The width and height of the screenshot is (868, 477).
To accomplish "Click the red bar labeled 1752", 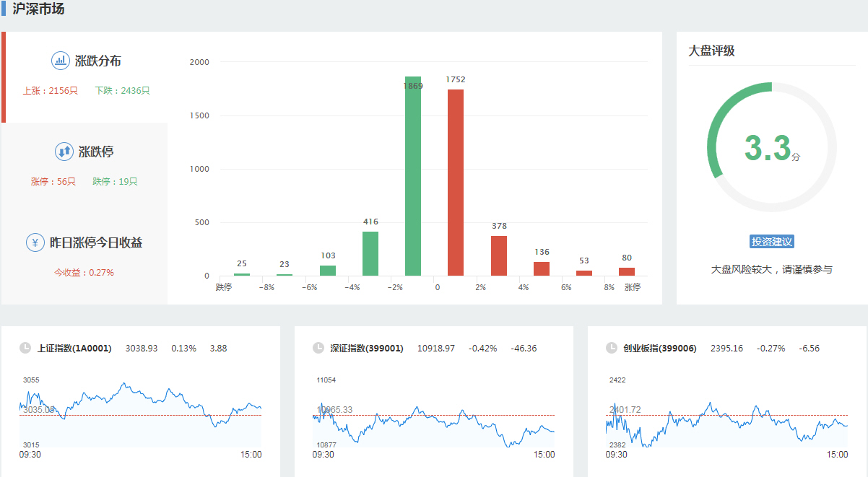I will click(456, 184).
